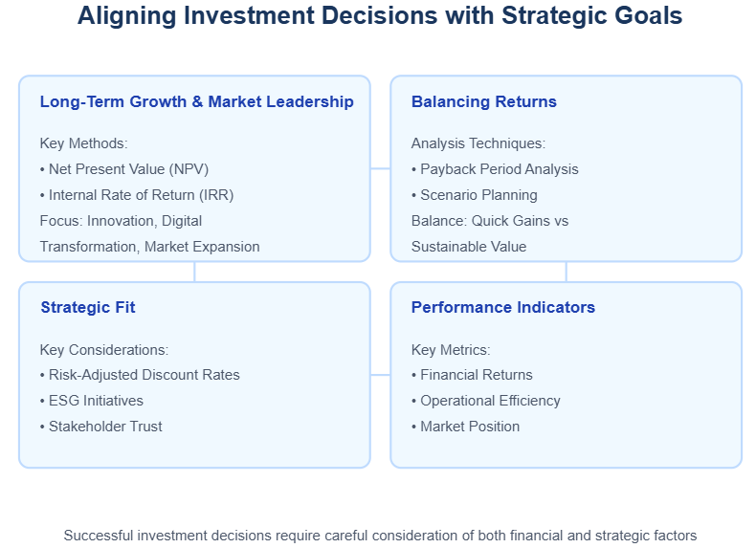Screen dimensions: 756x548
Task: Select the Strategic Fit heading
Action: (x=88, y=307)
